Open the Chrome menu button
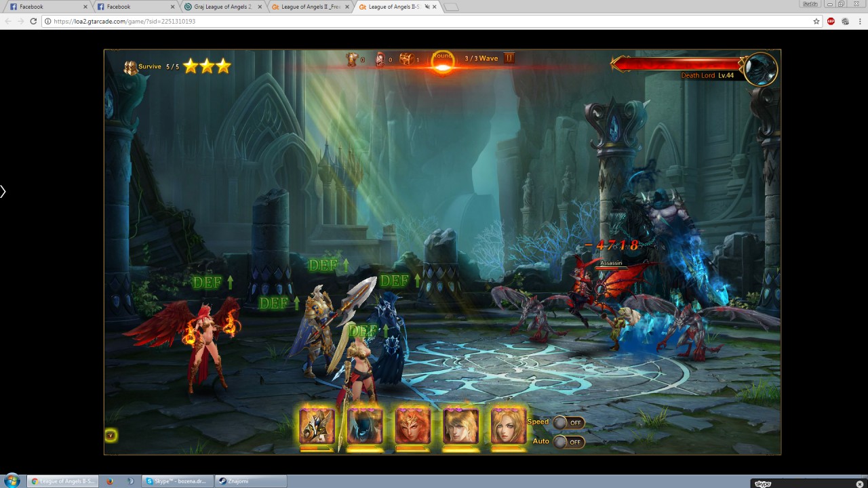Screen dimensions: 868x488 pyautogui.click(x=860, y=21)
